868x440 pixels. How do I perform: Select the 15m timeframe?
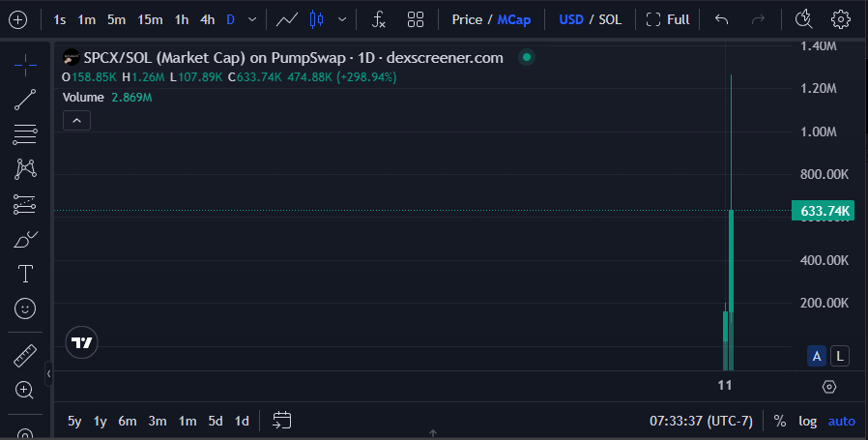(150, 20)
